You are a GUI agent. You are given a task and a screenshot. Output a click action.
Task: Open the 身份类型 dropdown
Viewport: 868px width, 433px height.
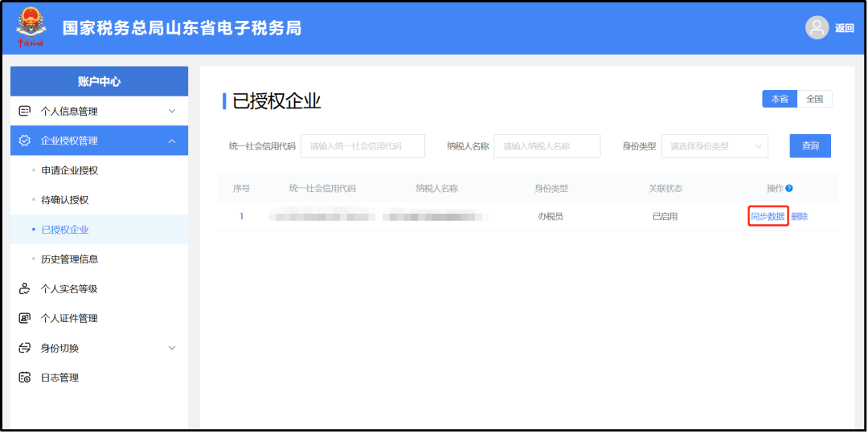point(714,146)
